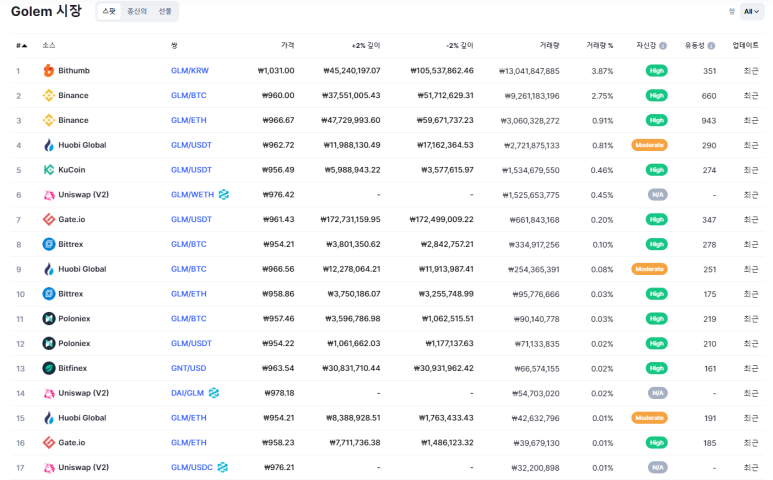Open Bithumb GLM/KRW pair link
Screen dimensions: 773x480
coord(190,70)
